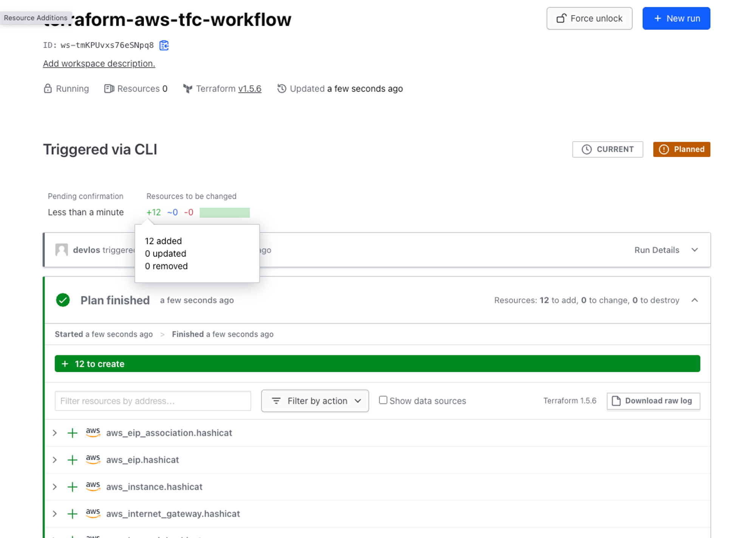Click the Running lock status icon
The width and height of the screenshot is (756, 538).
point(48,88)
